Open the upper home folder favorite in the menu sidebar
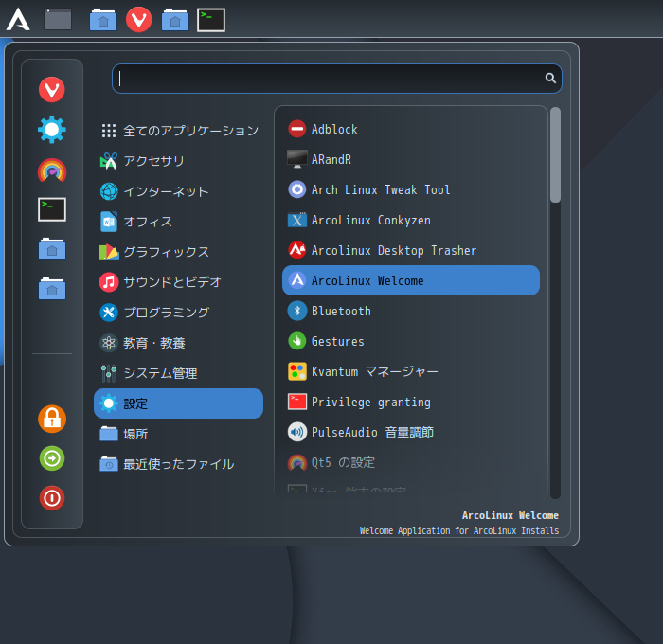663x644 pixels. click(x=52, y=249)
